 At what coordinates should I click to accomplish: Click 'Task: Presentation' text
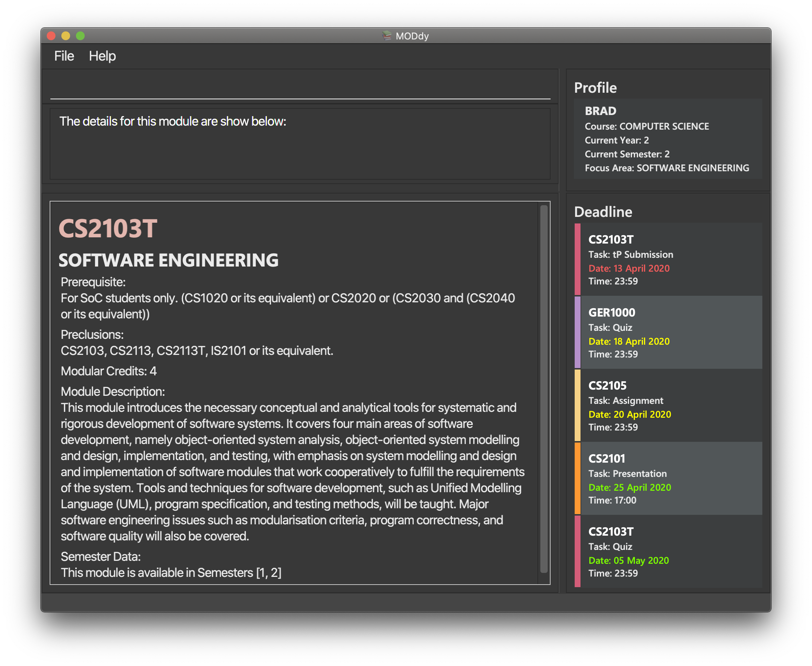coord(628,473)
